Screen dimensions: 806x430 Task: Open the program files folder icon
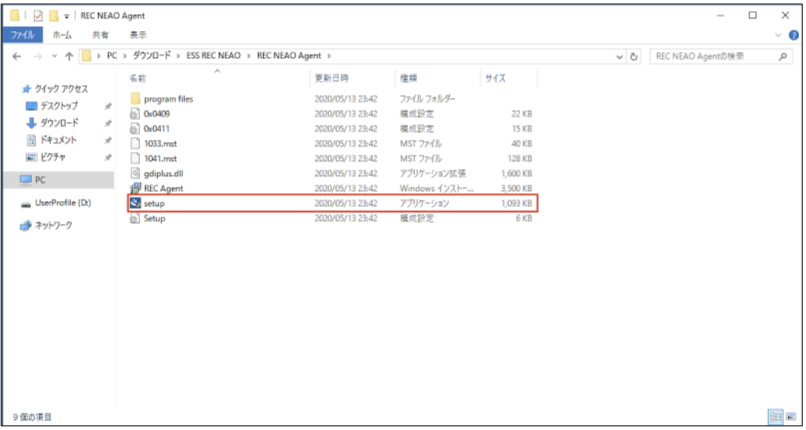tap(136, 99)
